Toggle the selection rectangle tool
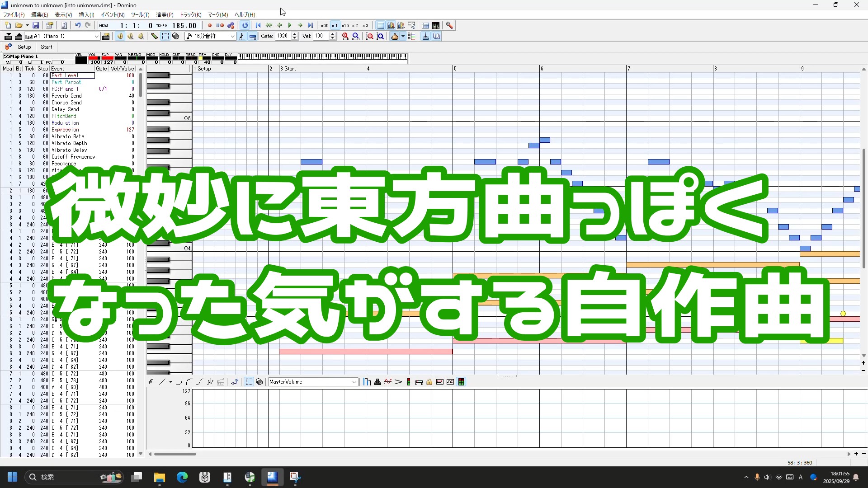 (x=165, y=36)
